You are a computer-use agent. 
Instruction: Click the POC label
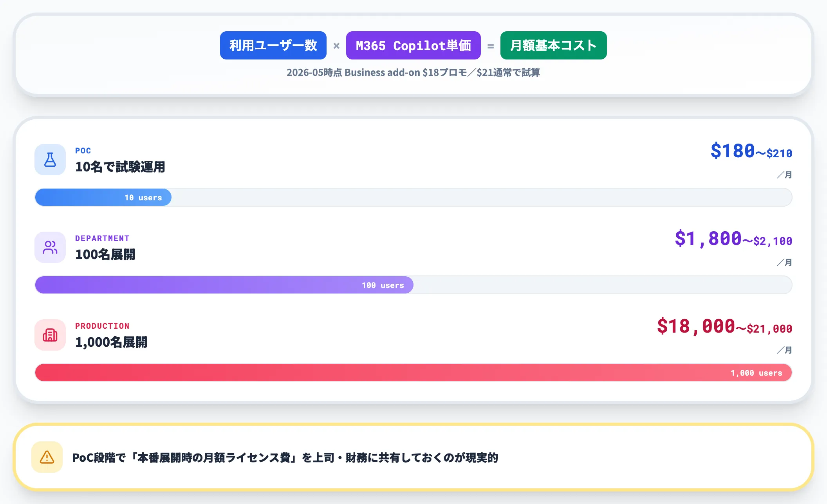pos(83,151)
